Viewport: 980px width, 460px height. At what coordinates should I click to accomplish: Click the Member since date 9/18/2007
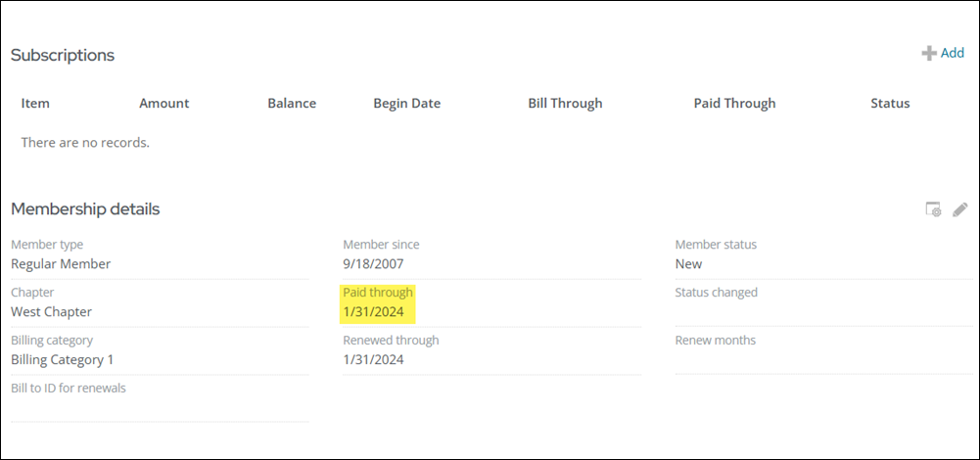coord(373,264)
